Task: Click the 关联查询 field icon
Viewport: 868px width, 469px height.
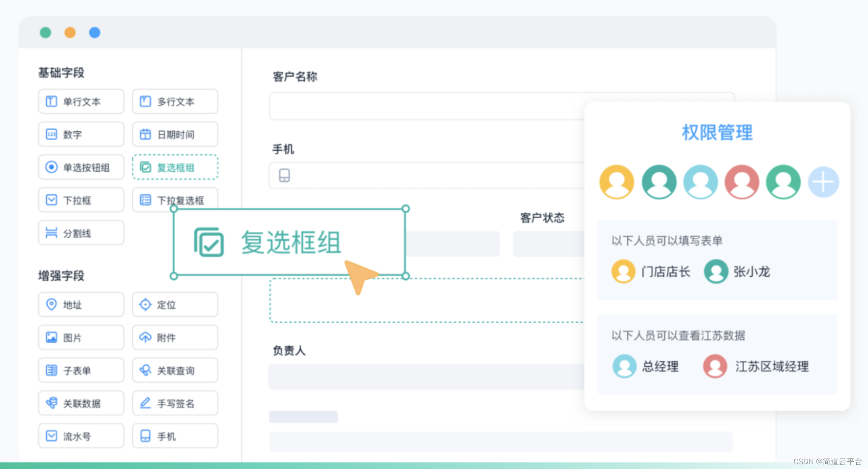Action: click(x=145, y=370)
